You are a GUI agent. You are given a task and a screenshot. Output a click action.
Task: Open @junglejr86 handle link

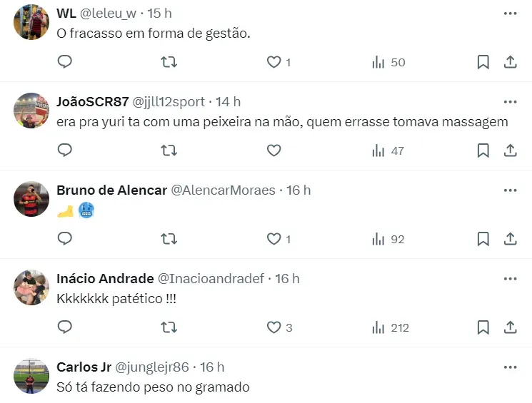[x=151, y=367]
